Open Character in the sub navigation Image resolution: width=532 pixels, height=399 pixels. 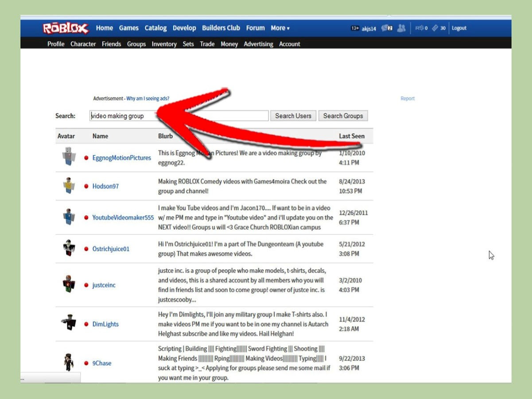point(83,44)
